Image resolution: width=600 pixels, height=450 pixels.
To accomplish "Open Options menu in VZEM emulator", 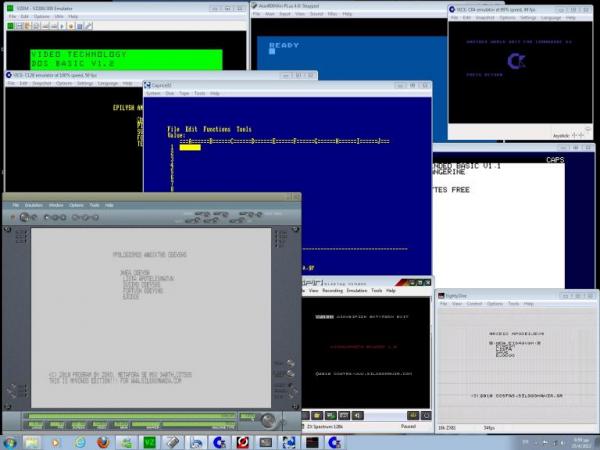I will click(x=41, y=16).
